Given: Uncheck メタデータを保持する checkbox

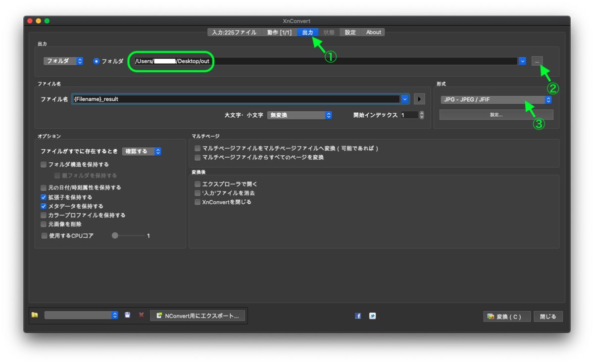Looking at the screenshot, I should coord(44,206).
